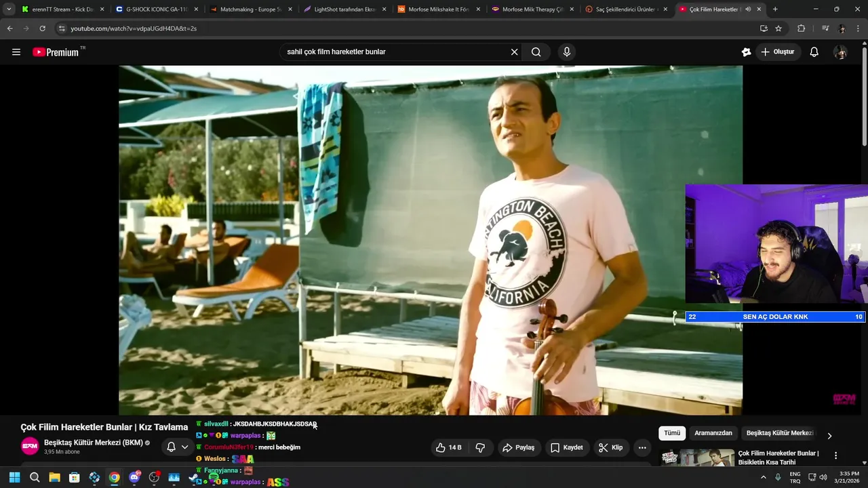Install app icon in address bar
This screenshot has height=488, width=868.
click(764, 28)
